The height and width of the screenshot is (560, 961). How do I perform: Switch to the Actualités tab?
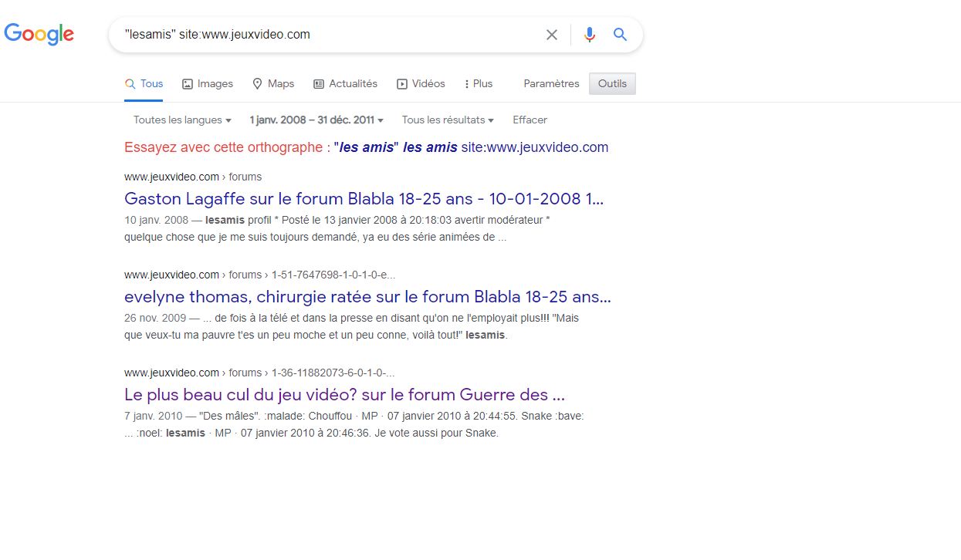click(345, 83)
